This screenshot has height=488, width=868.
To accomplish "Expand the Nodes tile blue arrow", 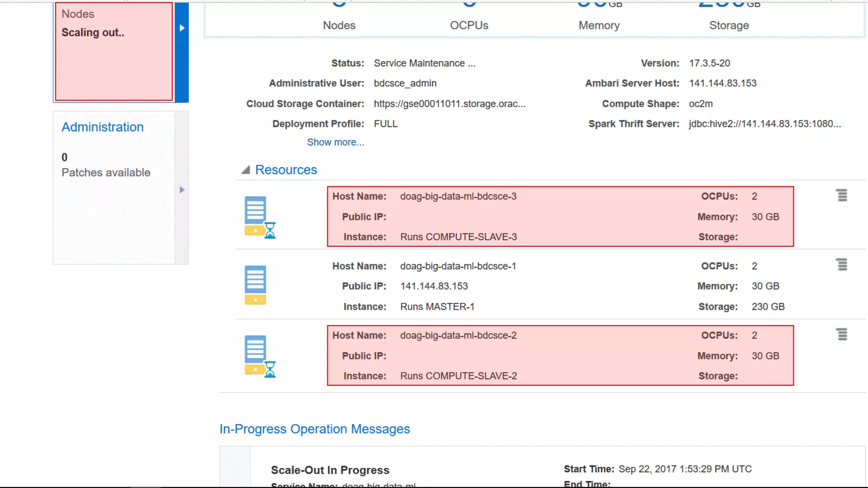I will click(182, 28).
